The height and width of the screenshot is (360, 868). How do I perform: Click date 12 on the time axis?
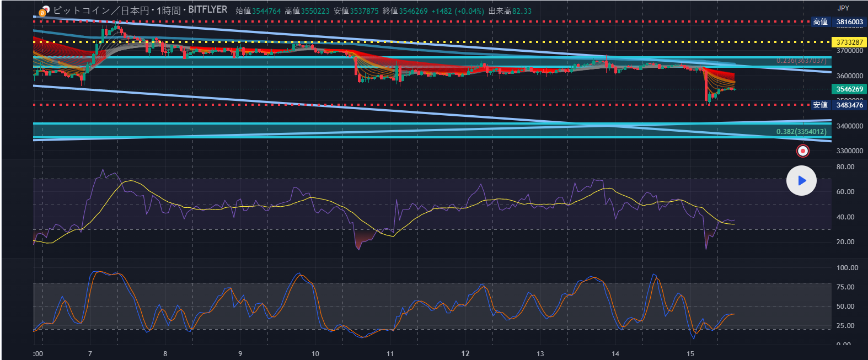pos(465,353)
